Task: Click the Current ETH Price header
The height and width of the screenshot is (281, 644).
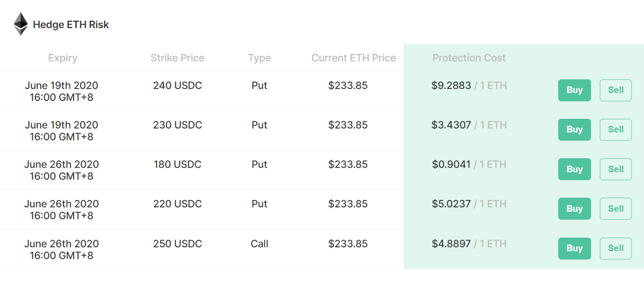Action: click(354, 58)
